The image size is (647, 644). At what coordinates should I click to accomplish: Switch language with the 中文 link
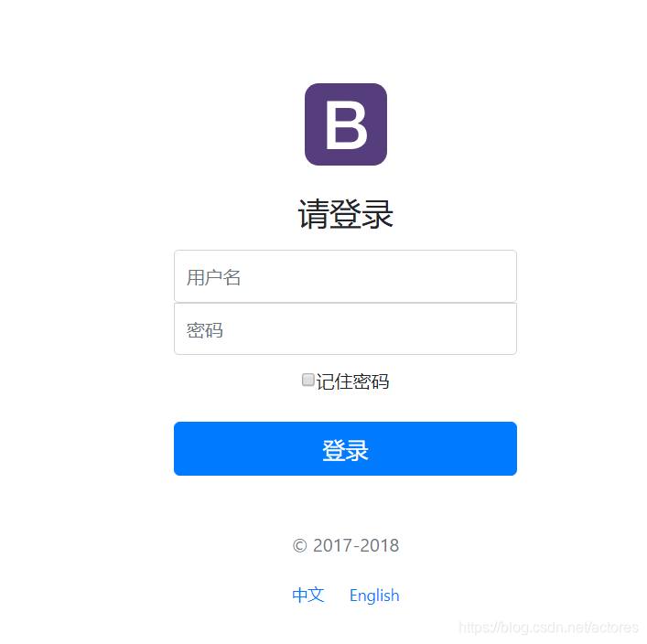click(x=307, y=595)
